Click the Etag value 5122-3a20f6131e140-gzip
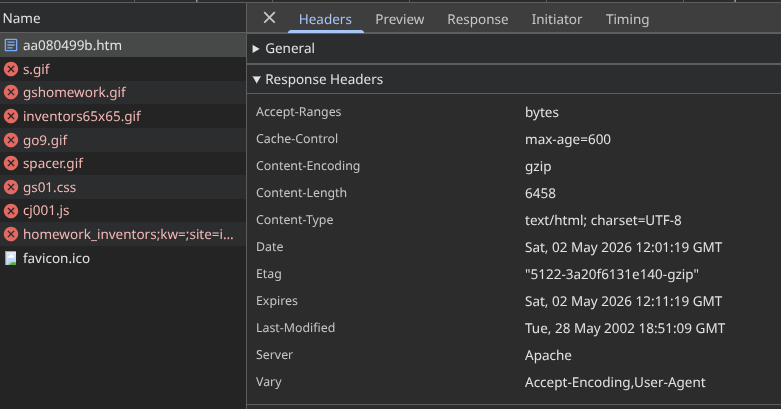This screenshot has height=409, width=781. tap(612, 274)
